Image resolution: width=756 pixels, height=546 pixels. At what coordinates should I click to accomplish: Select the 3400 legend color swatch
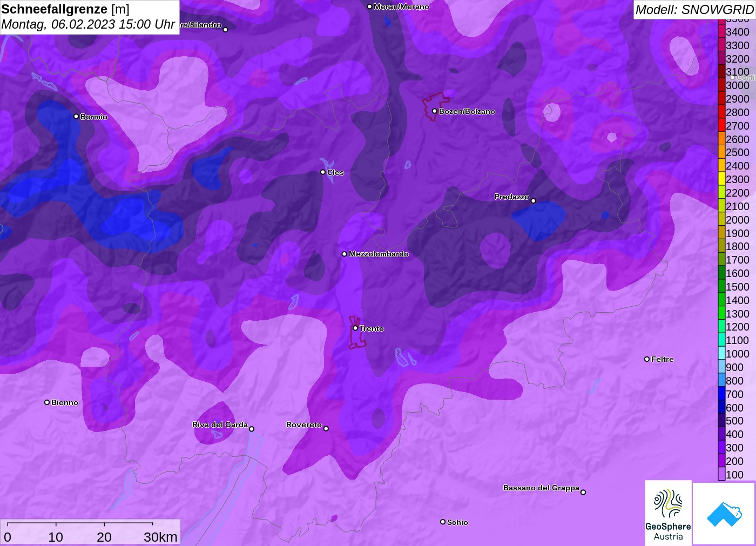pyautogui.click(x=721, y=31)
